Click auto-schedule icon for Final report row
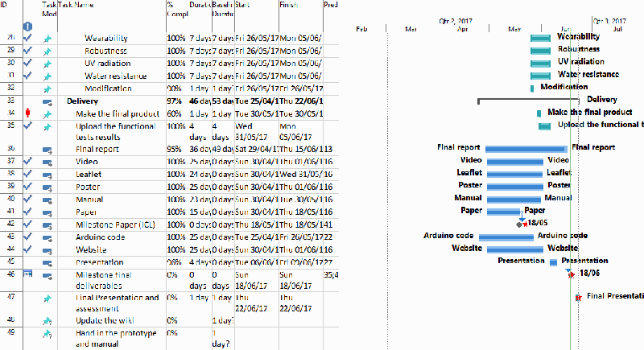The width and height of the screenshot is (644, 350). point(47,149)
